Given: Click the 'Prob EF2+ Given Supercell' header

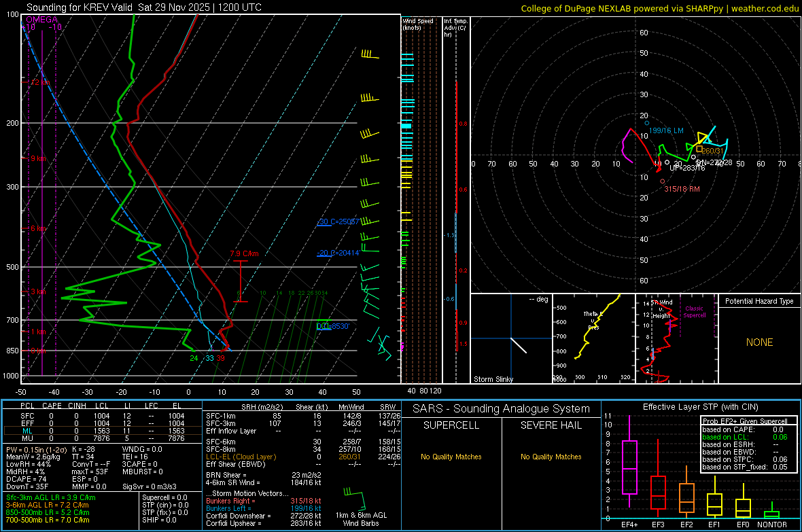Looking at the screenshot, I should [x=745, y=421].
